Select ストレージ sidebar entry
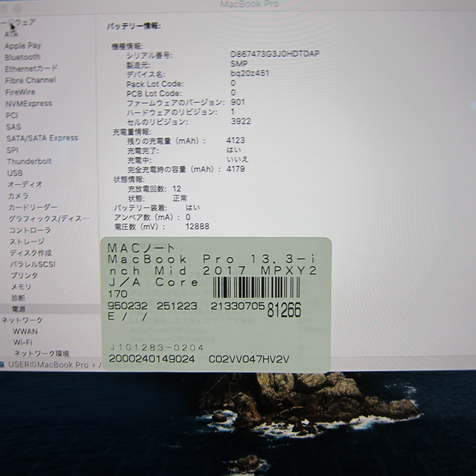 (x=27, y=241)
